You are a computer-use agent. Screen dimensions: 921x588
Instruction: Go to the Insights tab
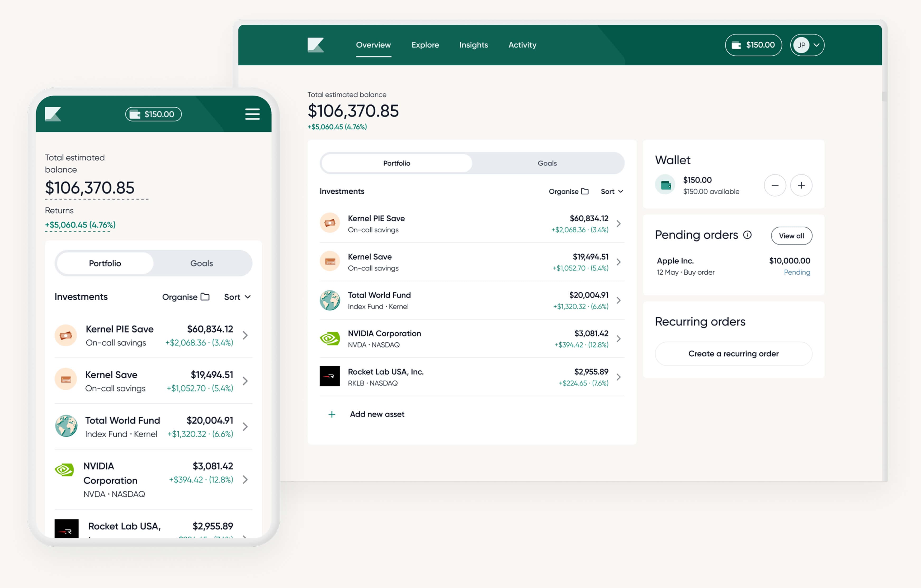point(474,45)
